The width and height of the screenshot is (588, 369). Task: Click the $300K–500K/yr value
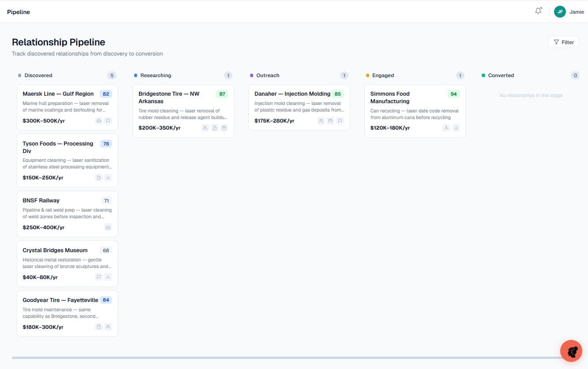[x=43, y=121]
